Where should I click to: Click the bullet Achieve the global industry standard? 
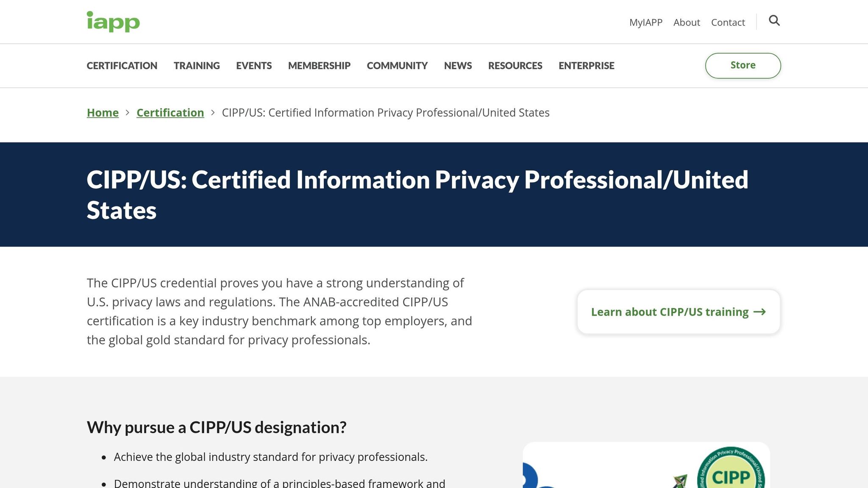[x=270, y=457]
